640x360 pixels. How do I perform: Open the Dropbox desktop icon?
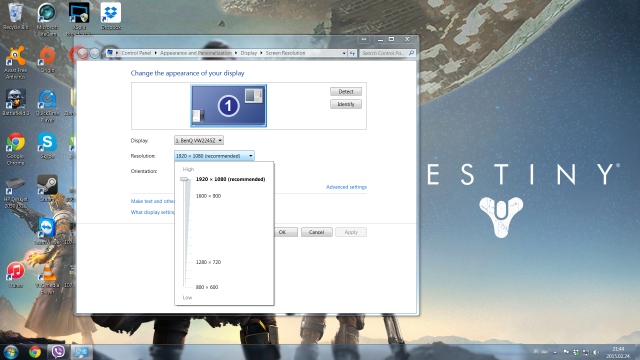[x=111, y=16]
